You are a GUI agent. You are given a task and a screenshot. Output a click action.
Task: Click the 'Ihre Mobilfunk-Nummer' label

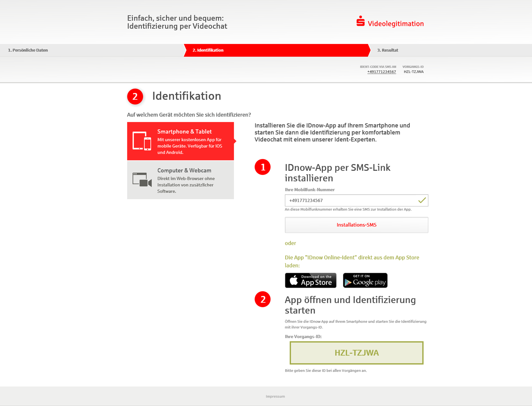coord(310,190)
